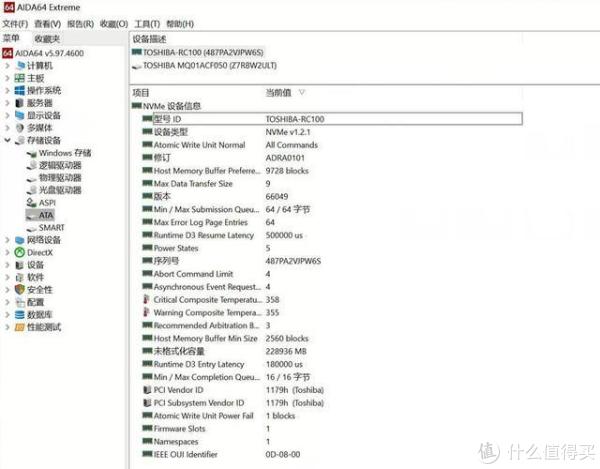Expand the 网络设备 tree node
The height and width of the screenshot is (469, 600).
(7, 240)
